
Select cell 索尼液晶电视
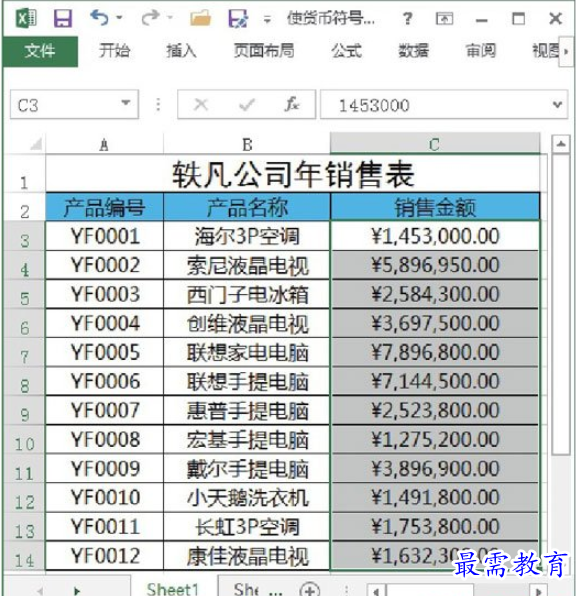tap(247, 265)
